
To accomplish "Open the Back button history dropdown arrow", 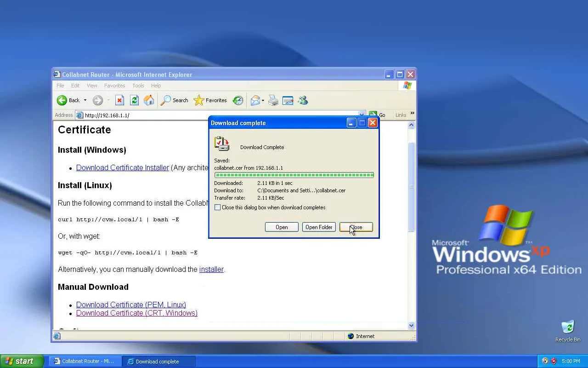I will 85,100.
